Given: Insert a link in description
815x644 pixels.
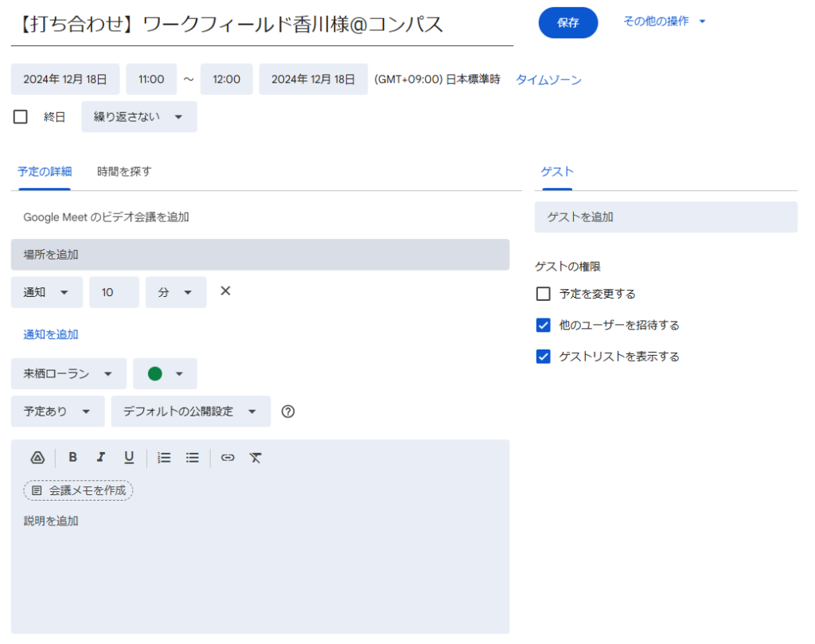Looking at the screenshot, I should (x=228, y=458).
